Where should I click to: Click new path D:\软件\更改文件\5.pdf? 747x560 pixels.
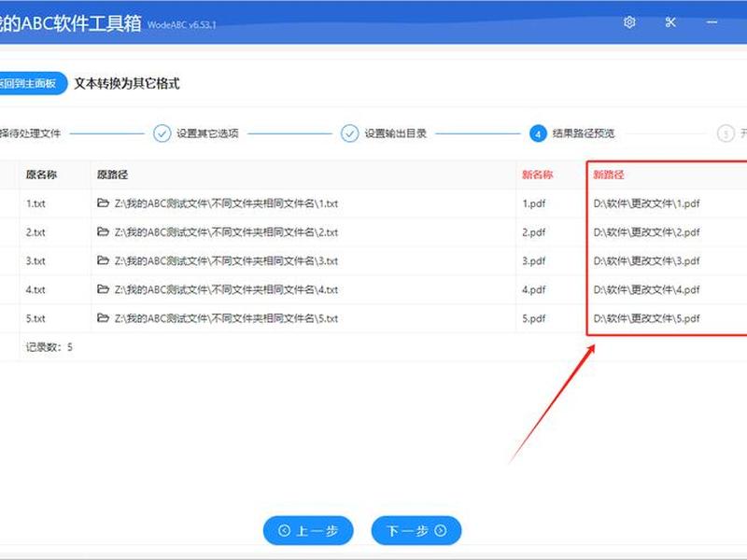(647, 318)
